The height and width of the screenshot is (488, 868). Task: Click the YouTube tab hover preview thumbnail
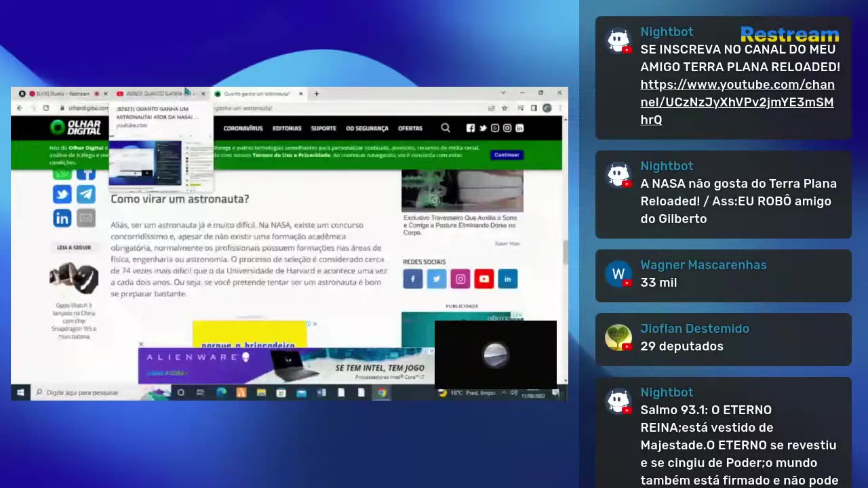pyautogui.click(x=161, y=163)
